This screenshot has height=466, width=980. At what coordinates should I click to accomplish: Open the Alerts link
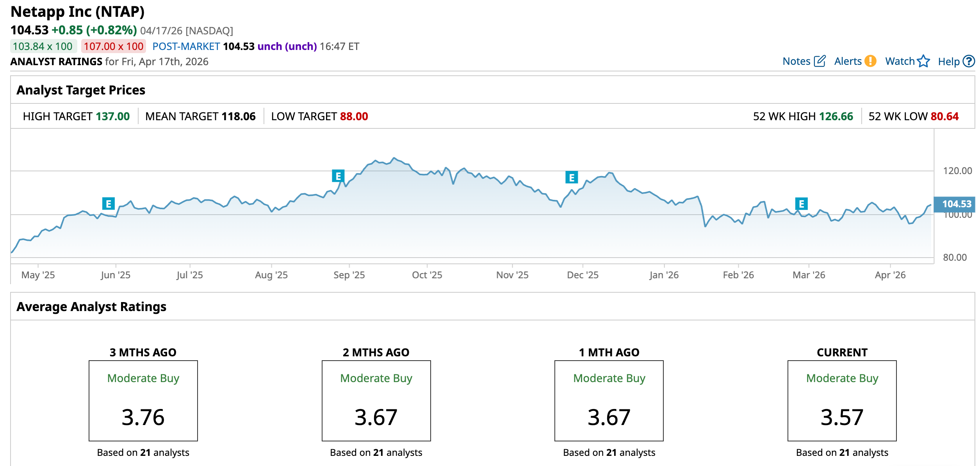(x=848, y=61)
